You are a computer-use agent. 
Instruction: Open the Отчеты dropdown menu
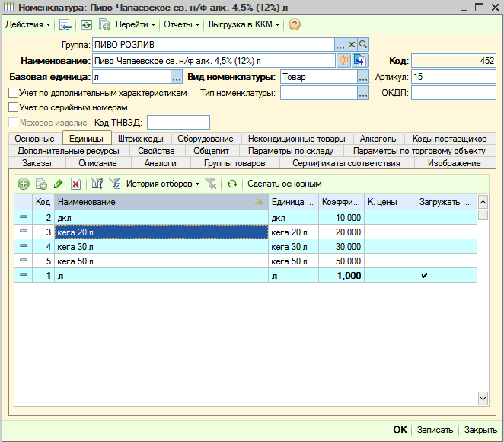pos(182,24)
